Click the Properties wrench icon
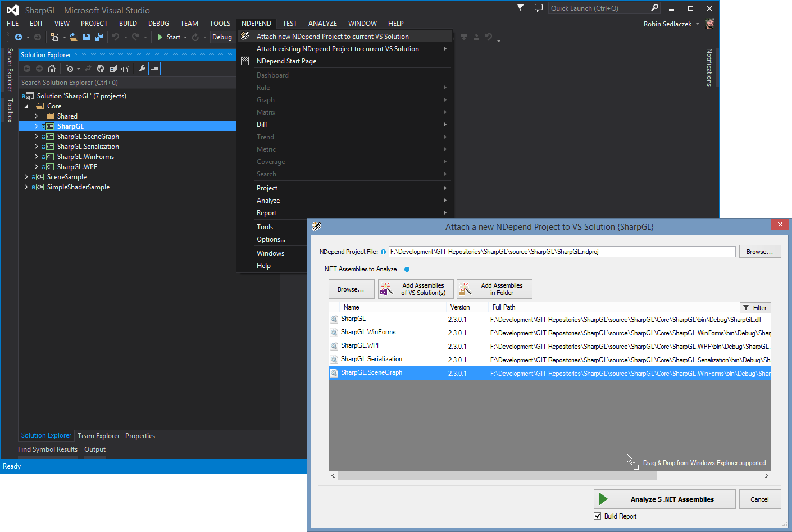The height and width of the screenshot is (532, 792). click(x=142, y=69)
